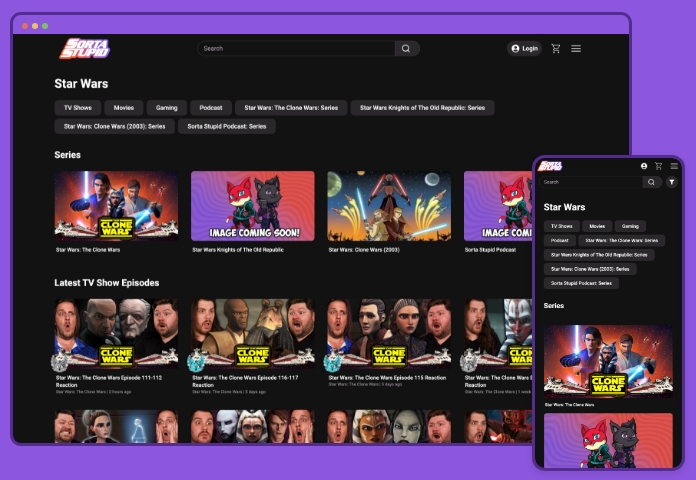Select the Movies filter in desktop view

point(124,108)
